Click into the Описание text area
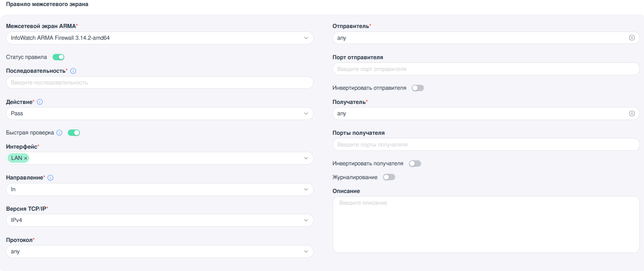Image resolution: width=644 pixels, height=271 pixels. click(486, 225)
